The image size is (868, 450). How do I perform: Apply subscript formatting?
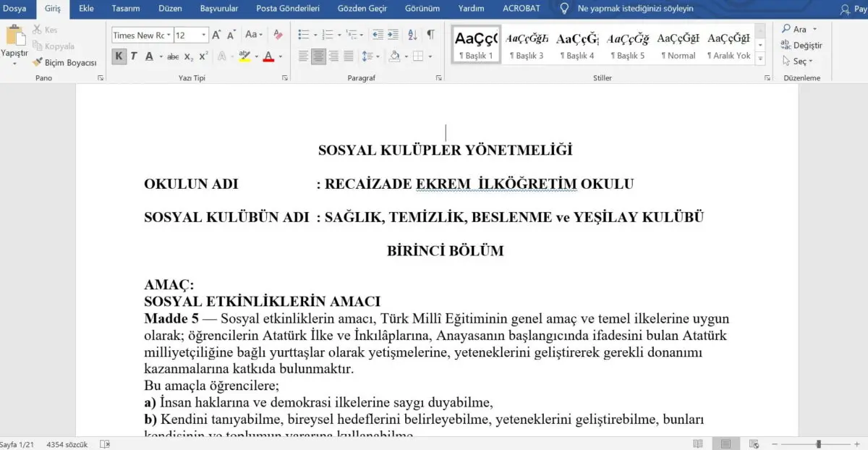(x=189, y=56)
